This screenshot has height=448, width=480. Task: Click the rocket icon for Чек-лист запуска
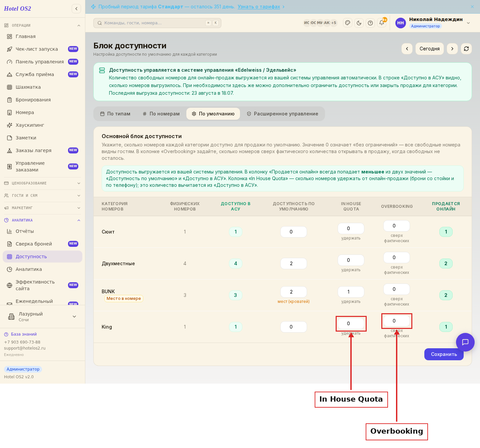10,49
